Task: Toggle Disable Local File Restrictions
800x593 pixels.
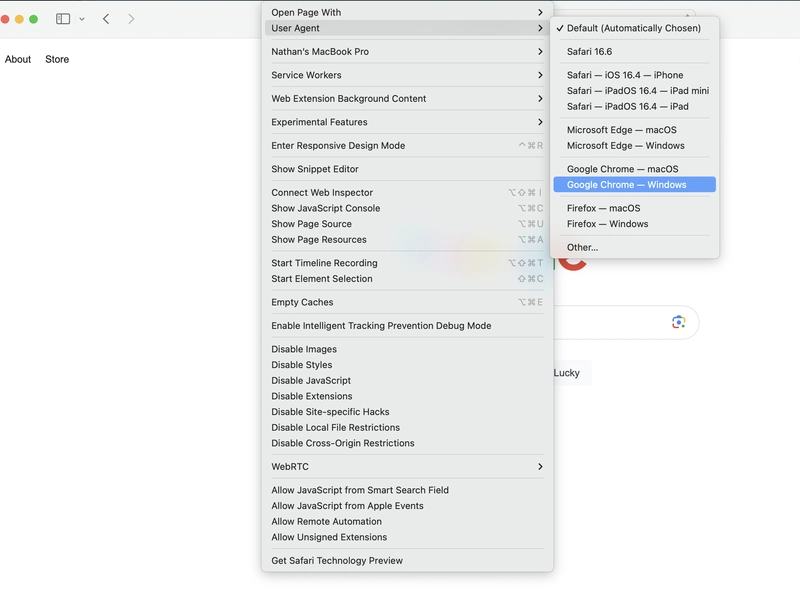Action: pos(407,427)
